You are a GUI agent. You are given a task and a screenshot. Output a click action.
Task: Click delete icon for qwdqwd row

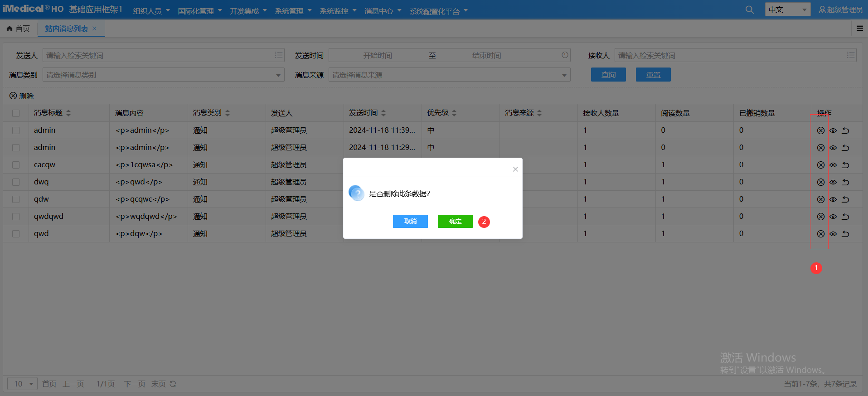pyautogui.click(x=820, y=217)
